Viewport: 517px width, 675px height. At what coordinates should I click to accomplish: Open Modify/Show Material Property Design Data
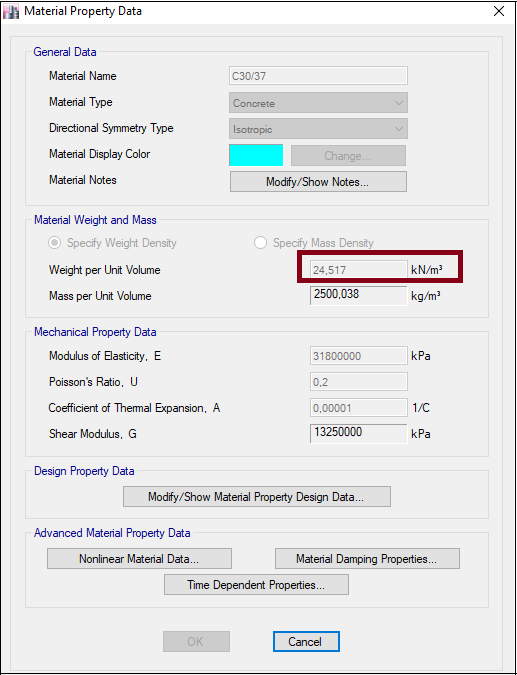click(257, 497)
